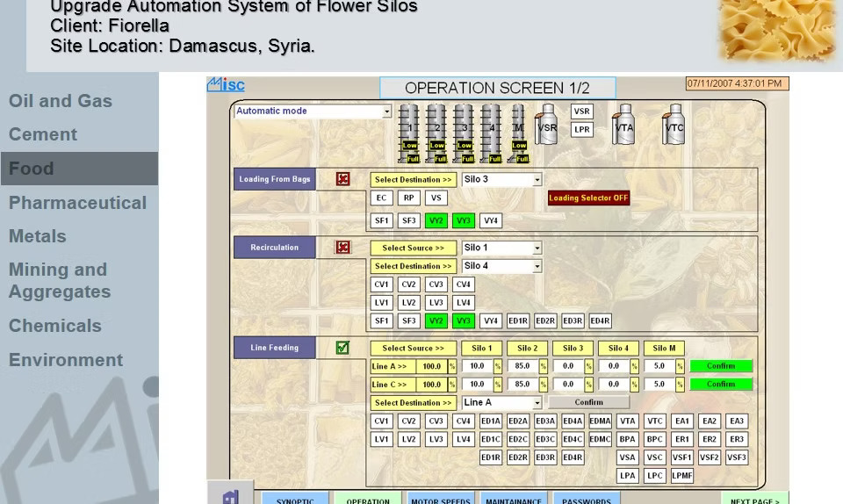Toggle the Recirculation checkbox
843x504 pixels.
pyautogui.click(x=342, y=248)
